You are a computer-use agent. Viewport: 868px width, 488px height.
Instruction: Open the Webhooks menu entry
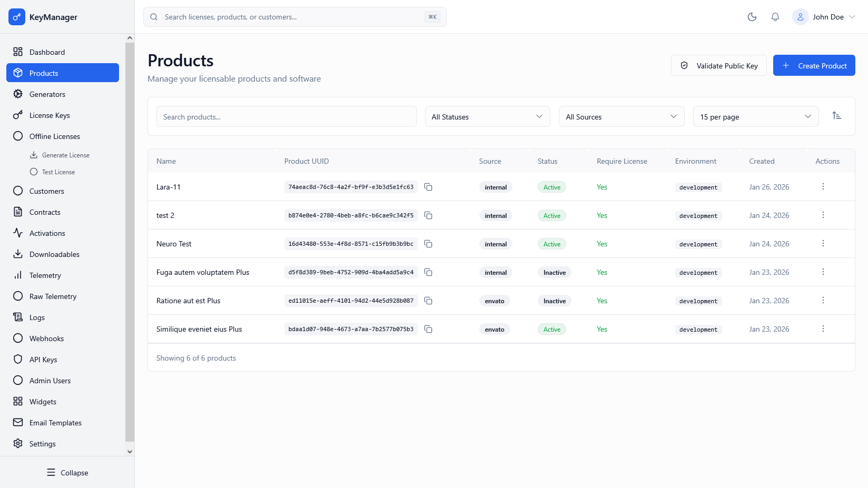17,338
